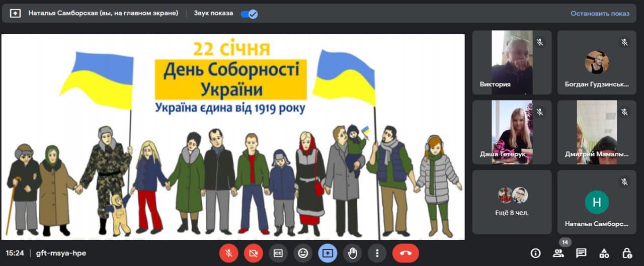Open the meeting details info icon
644x266 pixels.
535,253
